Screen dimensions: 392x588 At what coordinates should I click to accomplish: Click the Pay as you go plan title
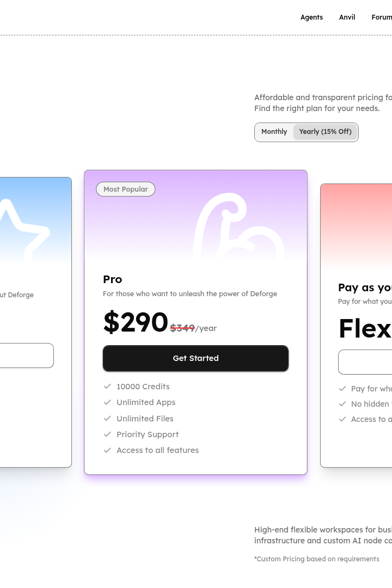click(365, 287)
